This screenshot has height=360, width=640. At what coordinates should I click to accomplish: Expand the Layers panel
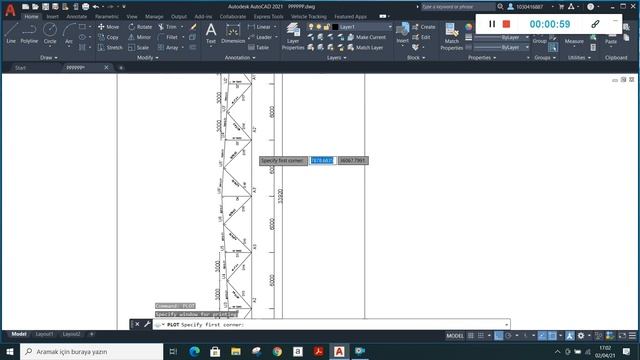336,58
